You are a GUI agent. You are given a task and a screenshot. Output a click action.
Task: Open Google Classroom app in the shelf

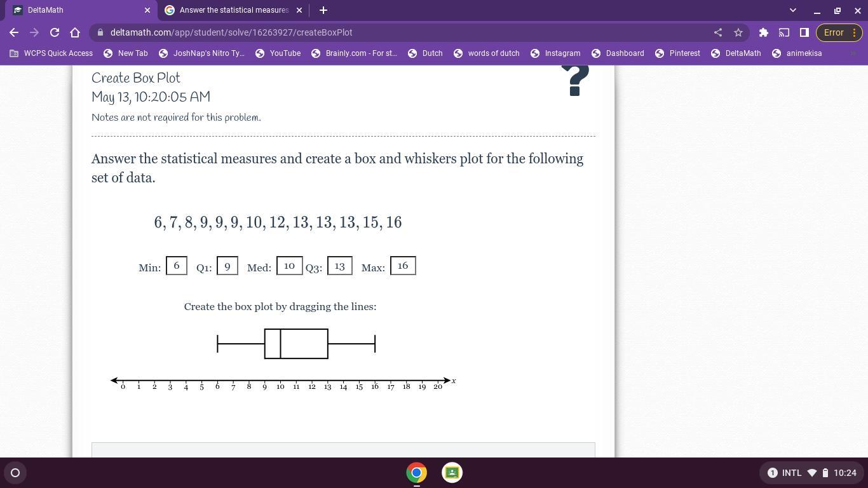[452, 473]
